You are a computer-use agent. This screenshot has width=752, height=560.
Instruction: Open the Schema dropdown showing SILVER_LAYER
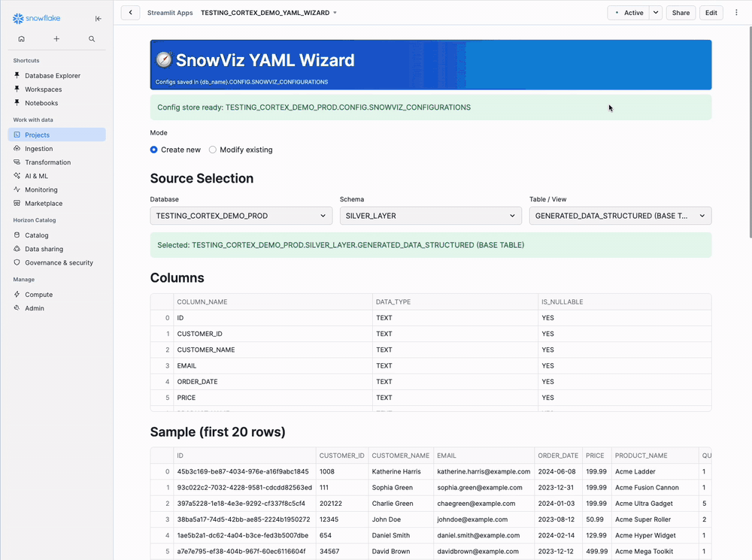pyautogui.click(x=430, y=215)
